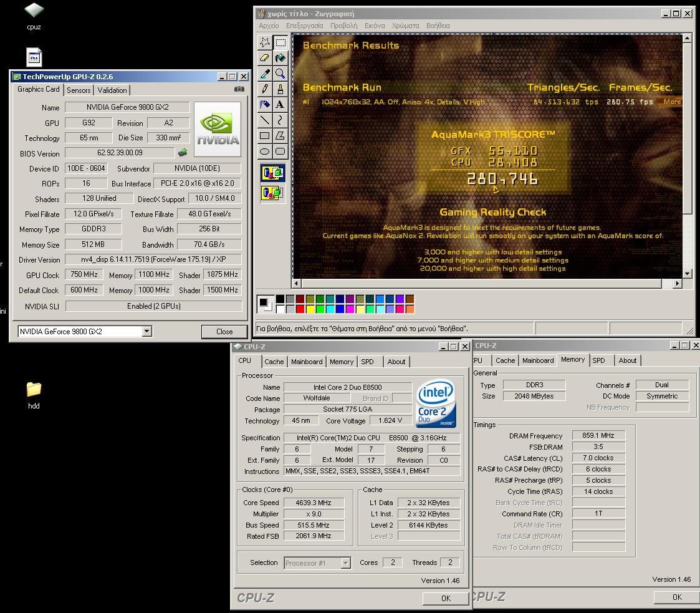Image resolution: width=700 pixels, height=613 pixels.
Task: Select the Free-Form Select tool in Paint
Action: pyautogui.click(x=265, y=42)
